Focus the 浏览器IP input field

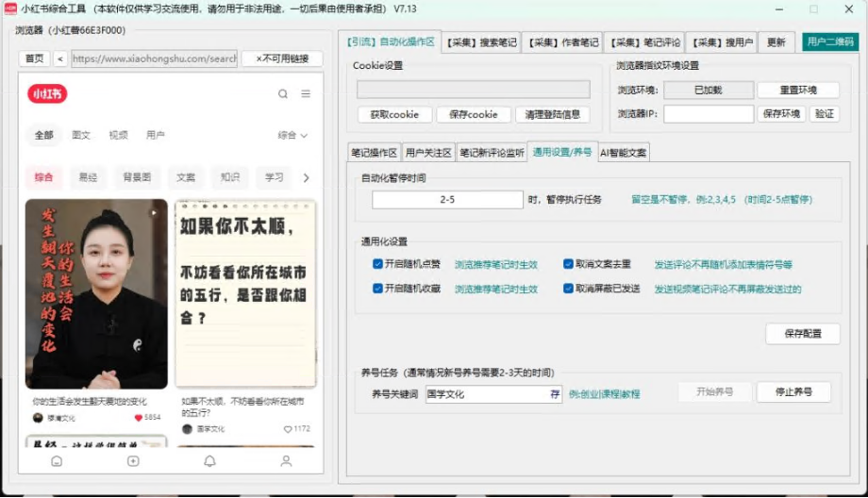click(x=709, y=114)
